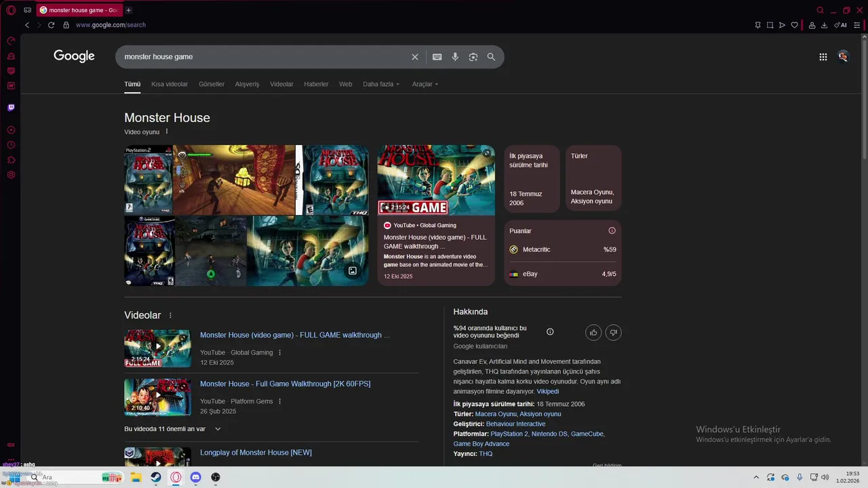Expand the Araçlar dropdown

425,84
